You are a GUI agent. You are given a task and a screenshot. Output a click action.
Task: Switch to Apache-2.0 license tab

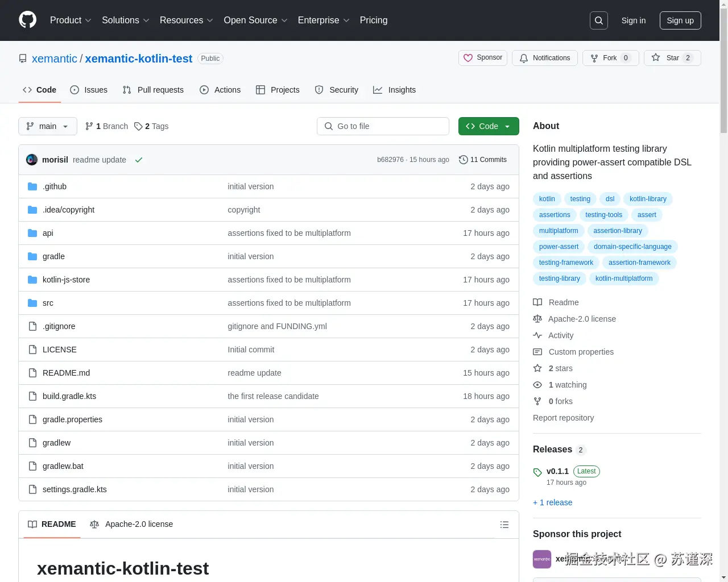[x=131, y=524]
